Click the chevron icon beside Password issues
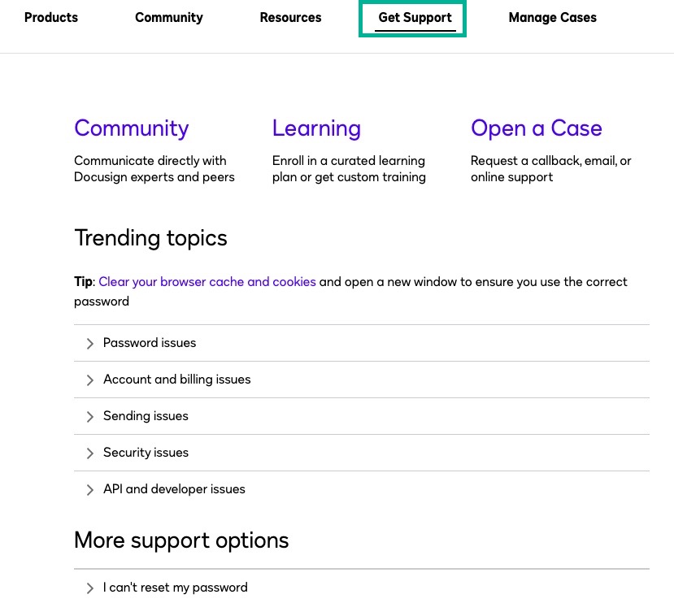 [89, 344]
